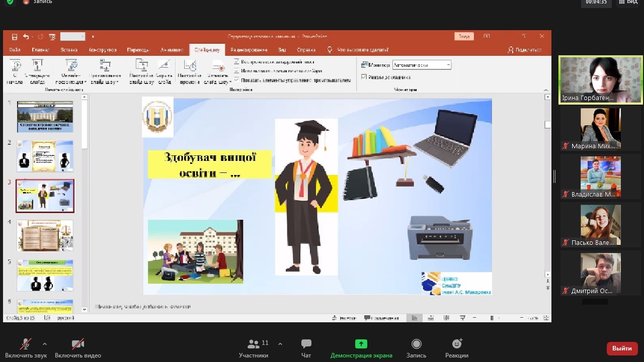Expand the arrow next to Участники

pos(280,344)
